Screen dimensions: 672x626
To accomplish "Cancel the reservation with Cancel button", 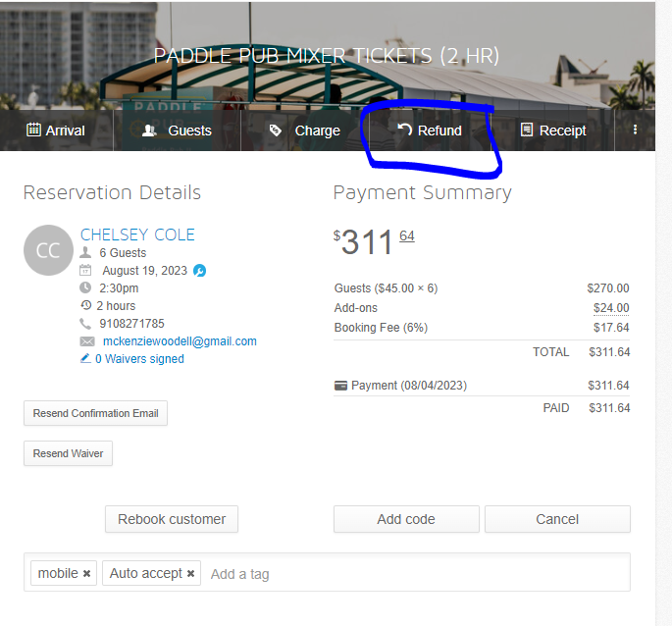I will [557, 519].
